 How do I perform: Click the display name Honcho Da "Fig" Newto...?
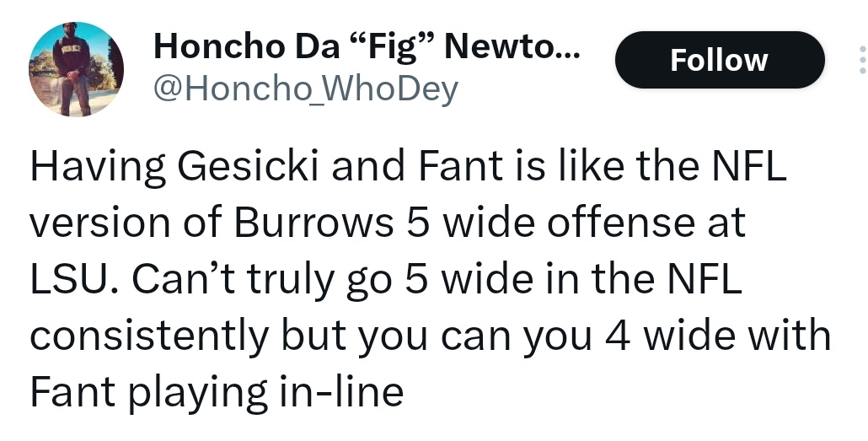pyautogui.click(x=367, y=46)
